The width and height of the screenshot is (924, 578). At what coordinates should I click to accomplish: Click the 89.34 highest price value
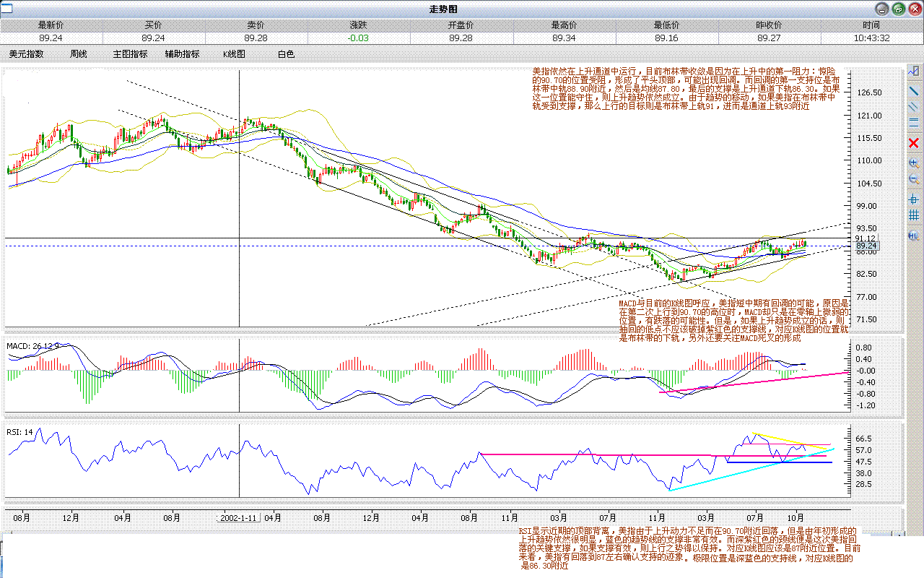[x=564, y=38]
